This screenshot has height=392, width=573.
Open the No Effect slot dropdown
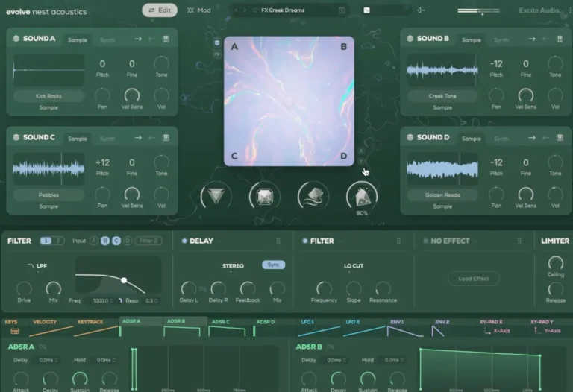450,241
